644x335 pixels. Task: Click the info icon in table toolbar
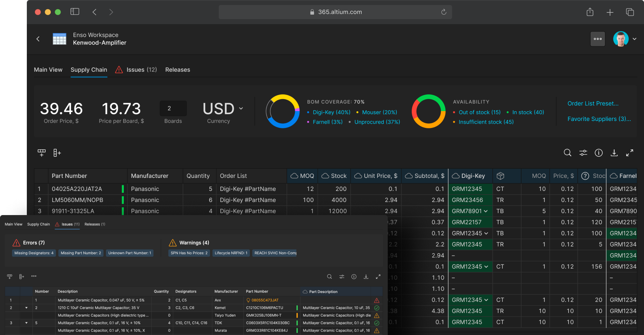click(598, 153)
